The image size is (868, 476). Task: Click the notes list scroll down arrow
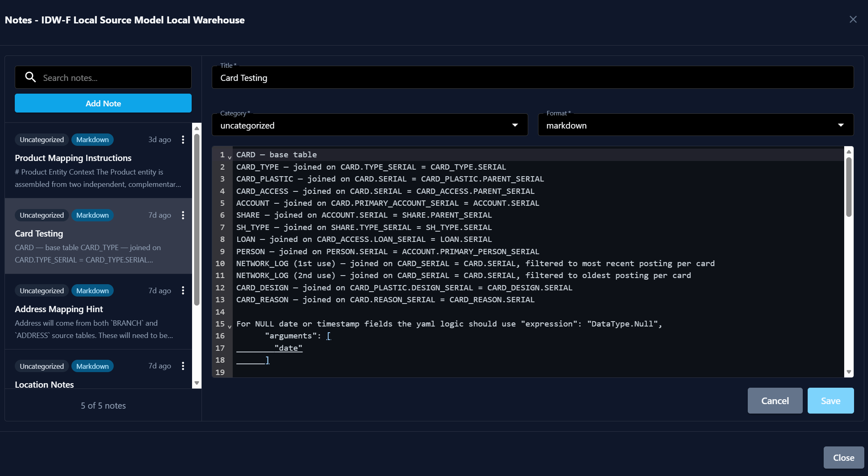[x=197, y=383]
